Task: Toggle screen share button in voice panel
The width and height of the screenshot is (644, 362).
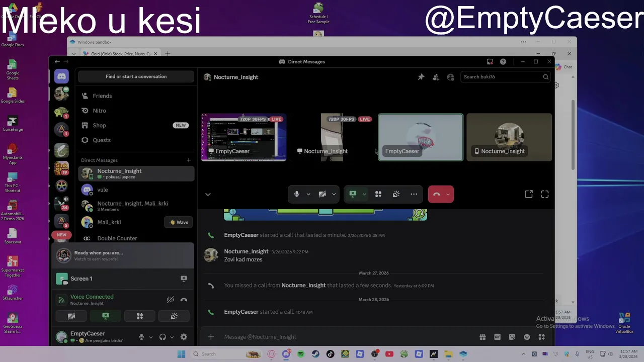Action: tap(106, 316)
